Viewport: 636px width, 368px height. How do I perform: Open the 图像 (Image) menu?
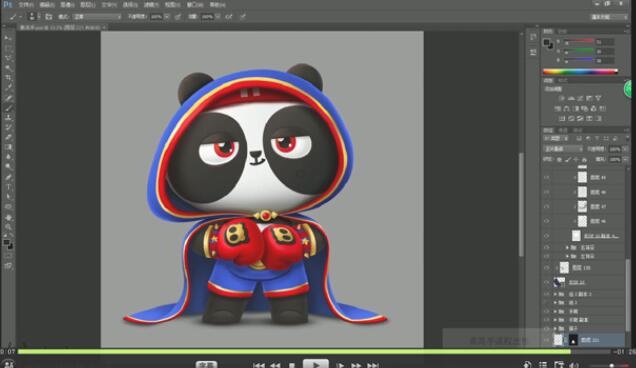click(67, 5)
